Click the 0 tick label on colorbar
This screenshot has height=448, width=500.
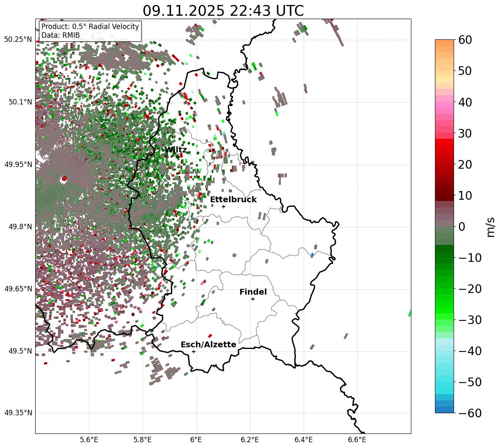pyautogui.click(x=461, y=227)
